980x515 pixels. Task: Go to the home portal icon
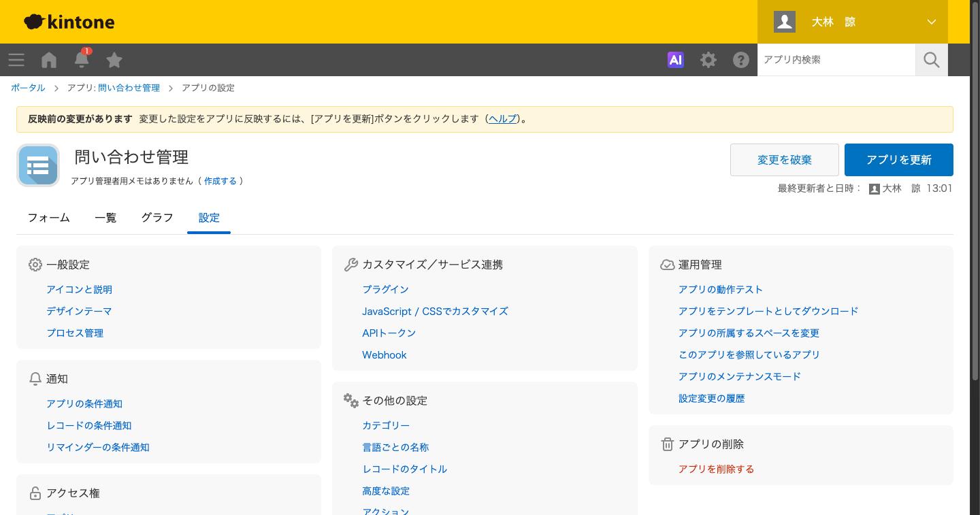[x=49, y=60]
